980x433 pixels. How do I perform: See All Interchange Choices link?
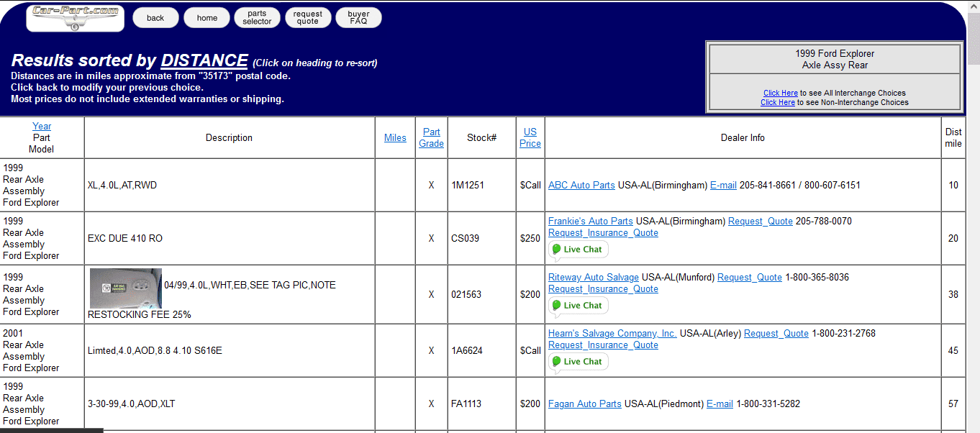pyautogui.click(x=780, y=93)
